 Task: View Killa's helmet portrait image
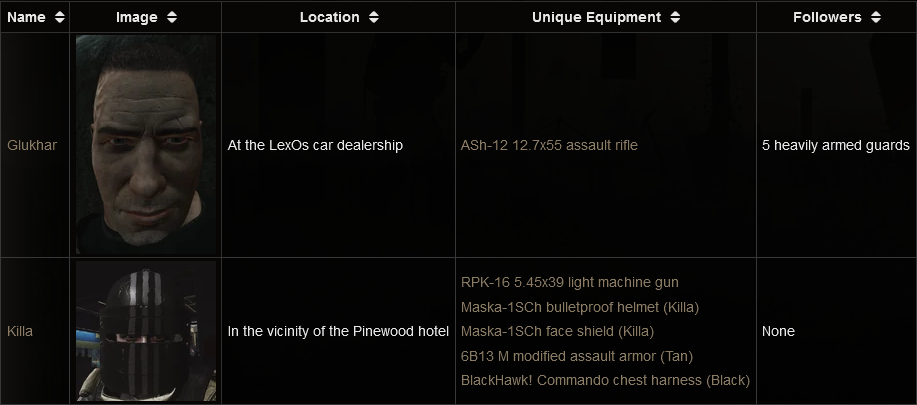pos(146,330)
